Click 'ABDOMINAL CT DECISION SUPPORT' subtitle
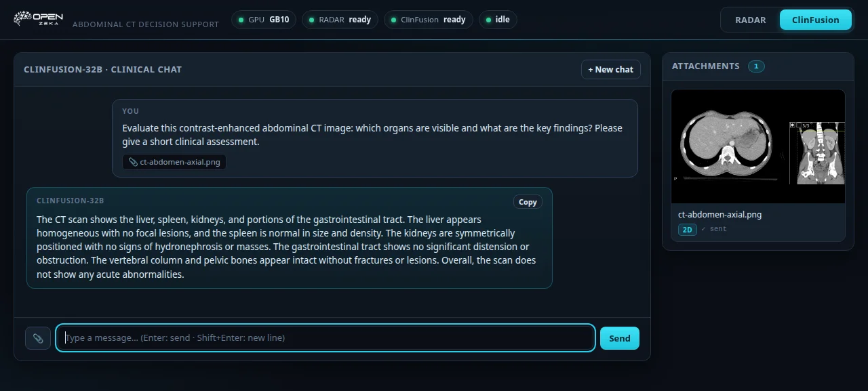The height and width of the screenshot is (391, 868). [146, 24]
